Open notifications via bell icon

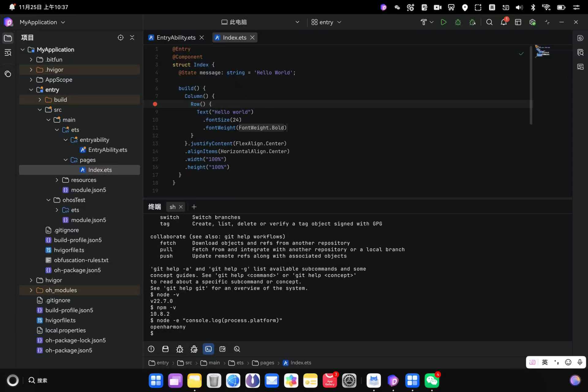(x=504, y=22)
